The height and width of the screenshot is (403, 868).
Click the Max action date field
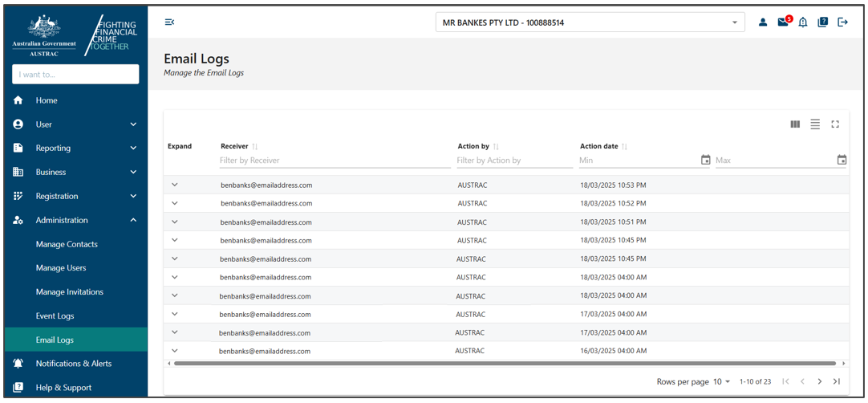click(x=775, y=161)
